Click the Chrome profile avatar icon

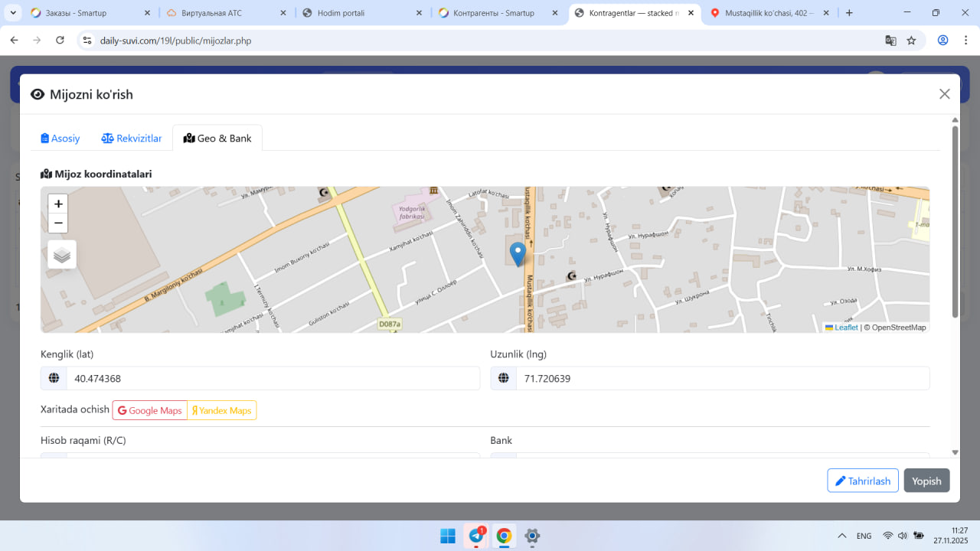[x=942, y=41]
